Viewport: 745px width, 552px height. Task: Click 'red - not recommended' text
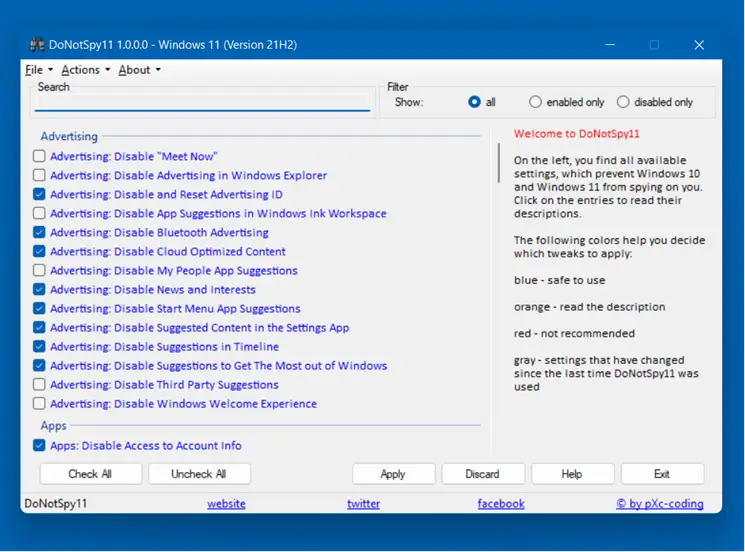point(574,333)
